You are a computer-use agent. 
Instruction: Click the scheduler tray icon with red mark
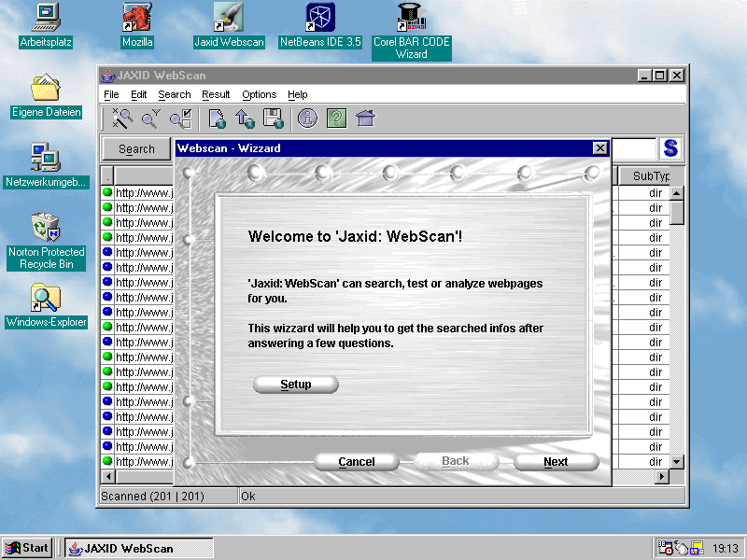(665, 548)
